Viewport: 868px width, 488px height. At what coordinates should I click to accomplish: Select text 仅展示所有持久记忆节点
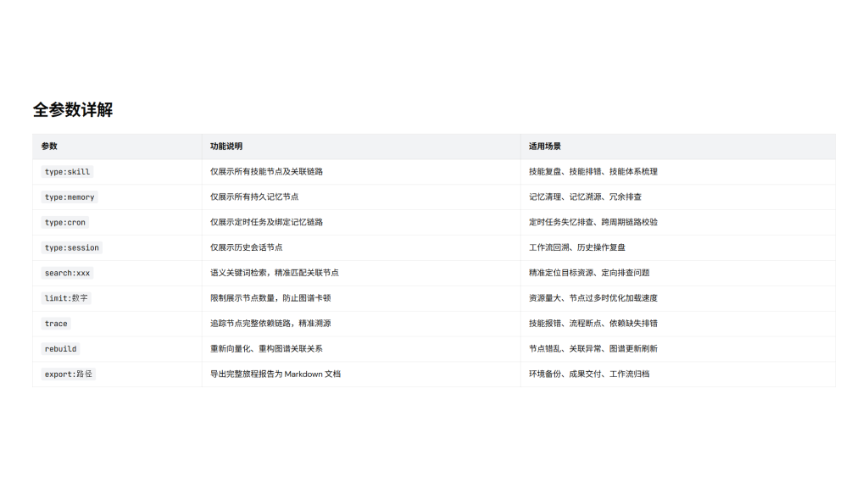(x=254, y=197)
